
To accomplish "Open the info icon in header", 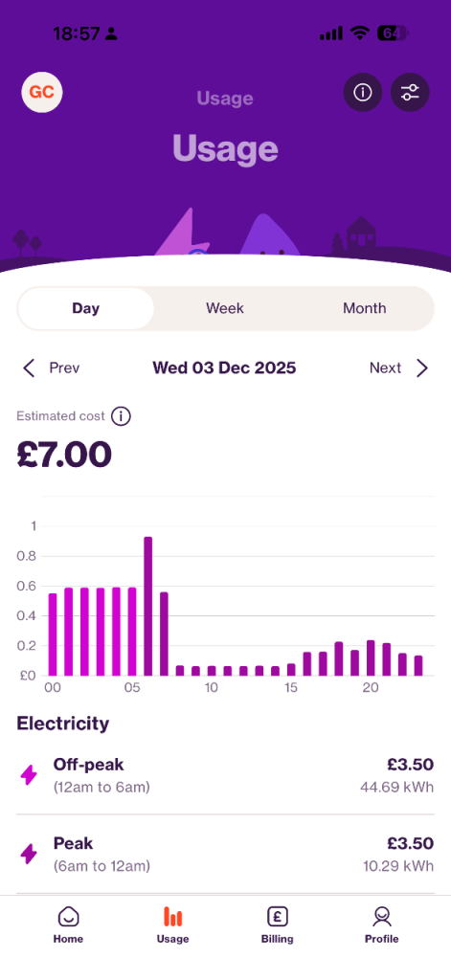I will (x=362, y=93).
